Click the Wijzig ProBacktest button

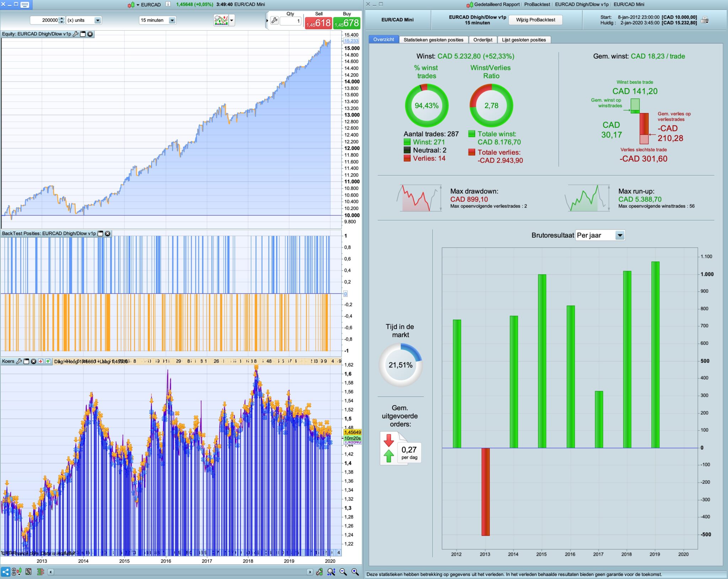(535, 20)
